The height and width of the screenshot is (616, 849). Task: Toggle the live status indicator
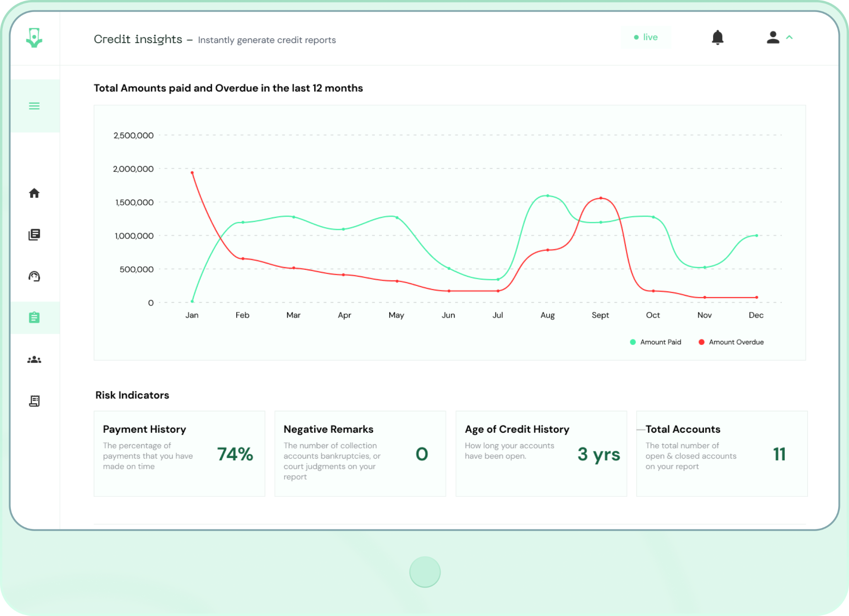(646, 37)
